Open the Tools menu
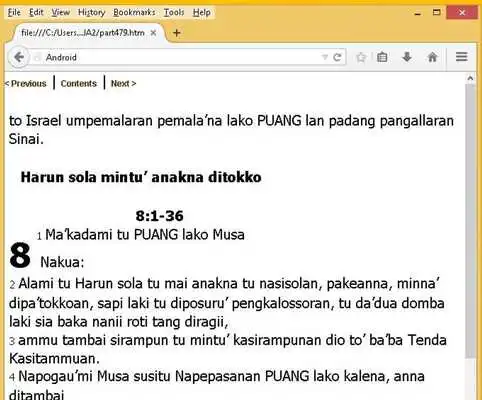 click(x=174, y=12)
